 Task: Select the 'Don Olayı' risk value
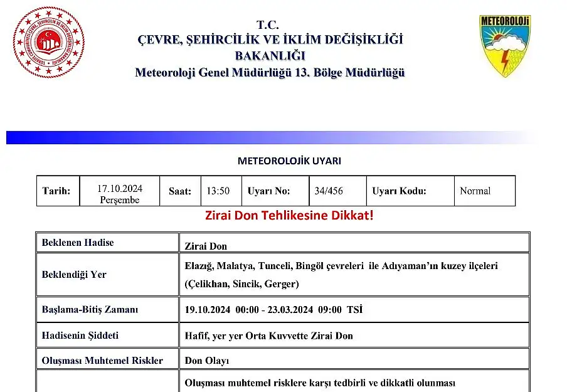point(208,360)
